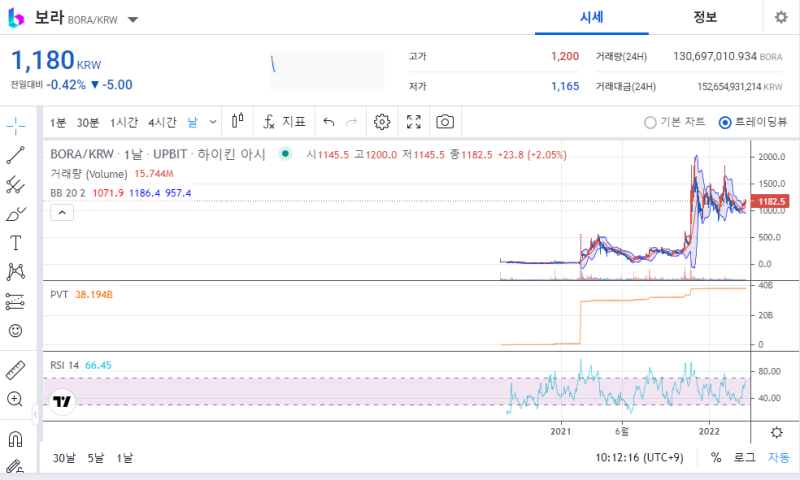Switch to the 정보 tab
The width and height of the screenshot is (800, 480).
705,17
